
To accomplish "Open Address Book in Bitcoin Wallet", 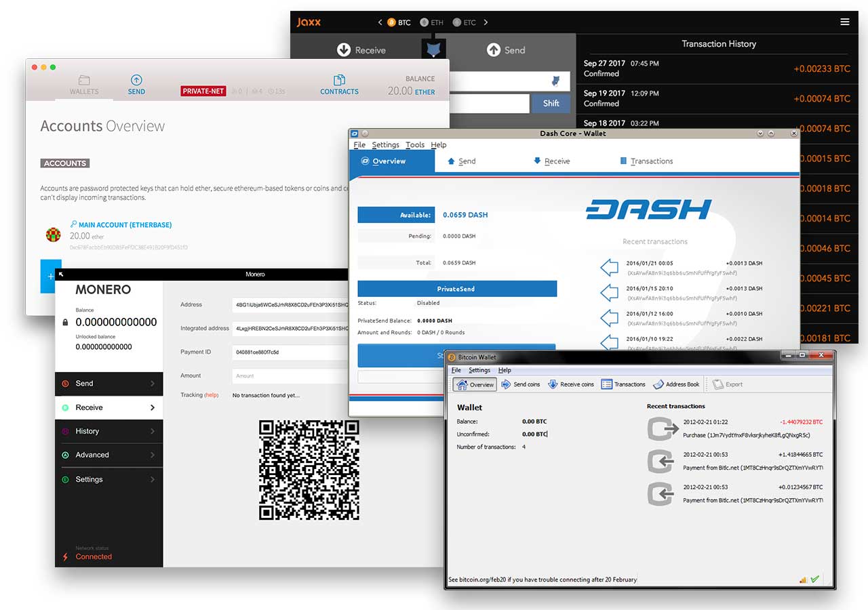I will tap(676, 384).
